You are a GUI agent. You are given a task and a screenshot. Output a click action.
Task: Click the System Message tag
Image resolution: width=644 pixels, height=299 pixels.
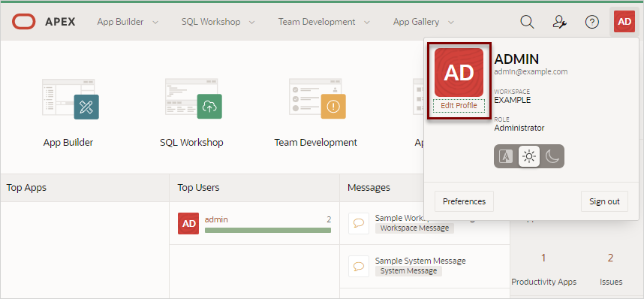point(408,271)
